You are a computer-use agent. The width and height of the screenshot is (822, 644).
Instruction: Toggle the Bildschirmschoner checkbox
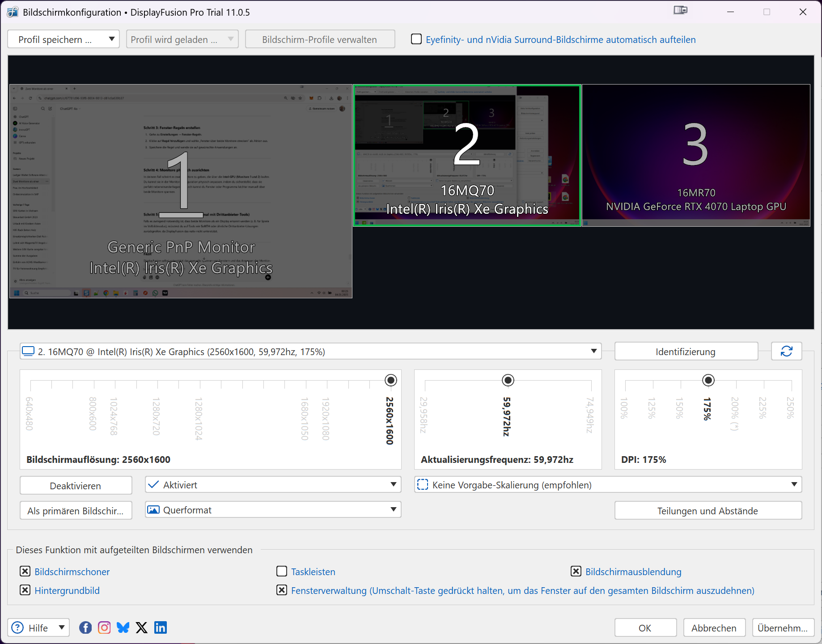[x=25, y=572]
